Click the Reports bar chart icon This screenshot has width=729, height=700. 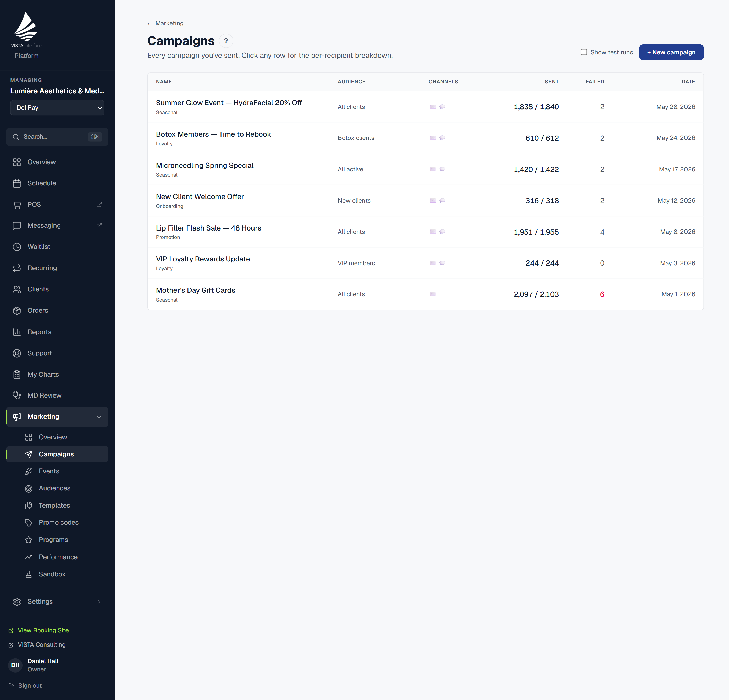click(17, 332)
